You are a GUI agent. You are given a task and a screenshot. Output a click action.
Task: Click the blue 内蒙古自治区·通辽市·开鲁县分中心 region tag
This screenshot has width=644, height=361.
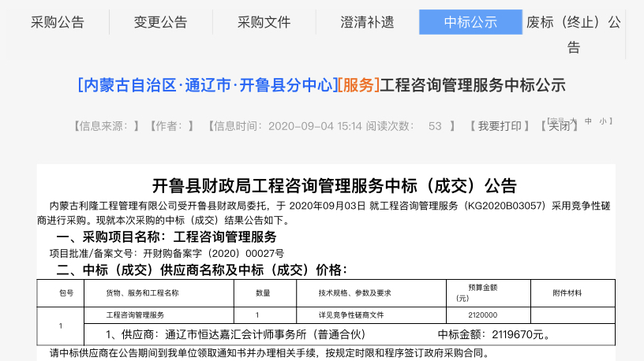207,85
